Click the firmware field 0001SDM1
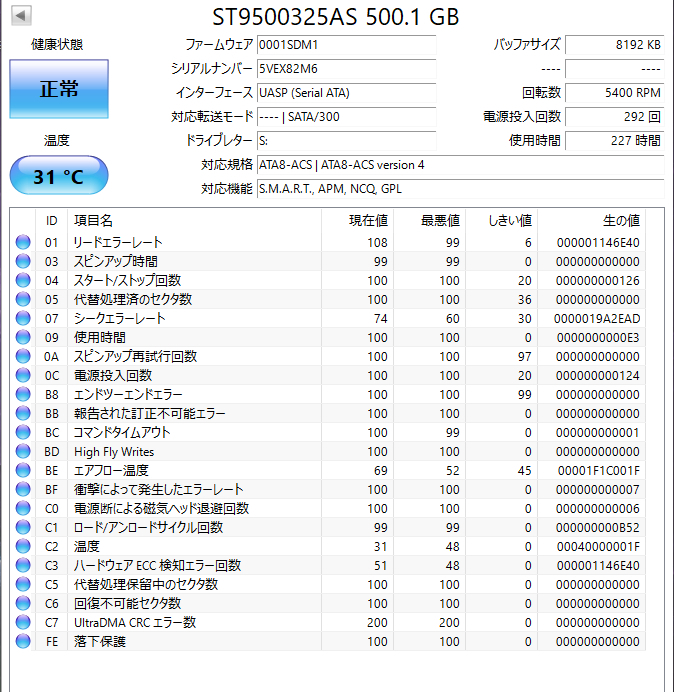 coord(346,45)
